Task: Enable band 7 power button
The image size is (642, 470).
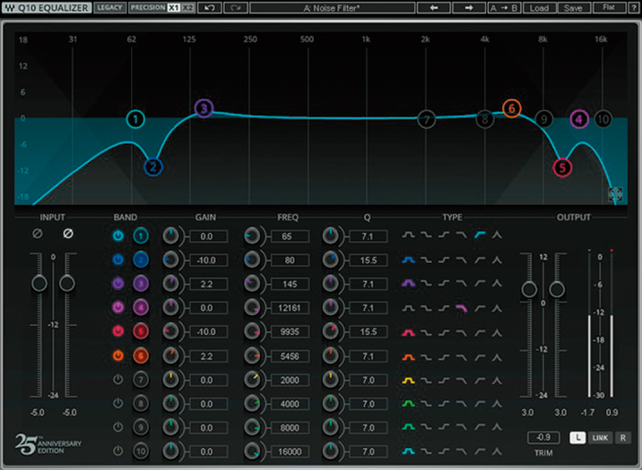Action: click(118, 380)
